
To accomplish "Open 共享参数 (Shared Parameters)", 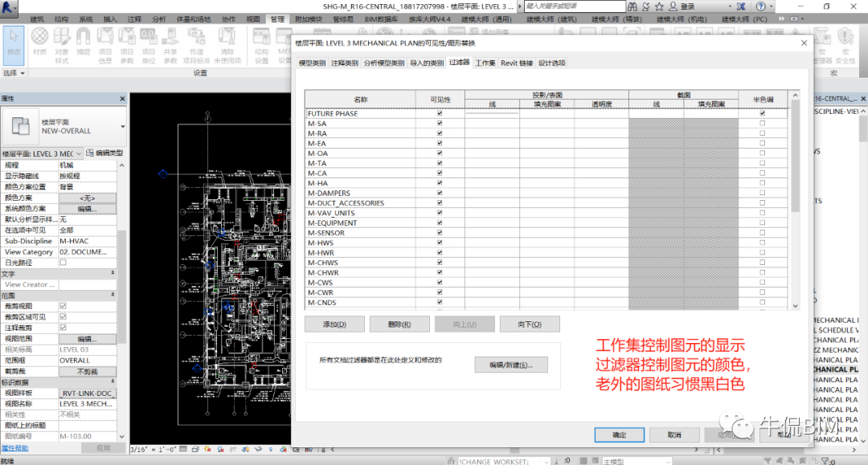I will [170, 45].
